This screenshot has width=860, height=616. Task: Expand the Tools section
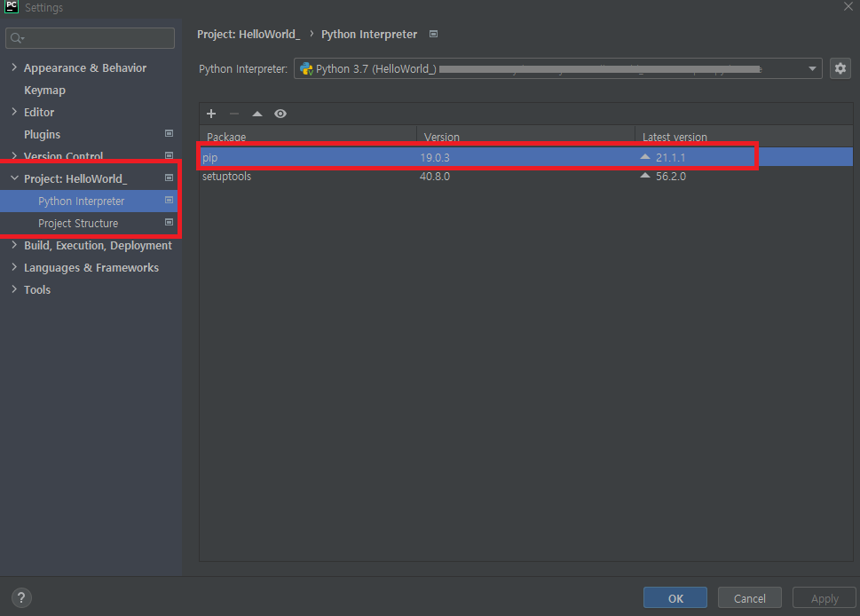14,289
